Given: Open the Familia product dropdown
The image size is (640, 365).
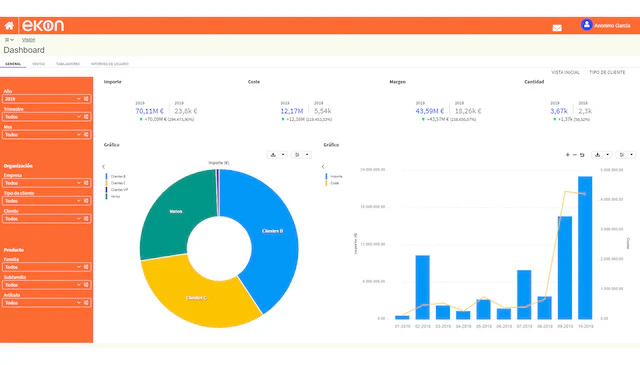Looking at the screenshot, I should pos(79,267).
